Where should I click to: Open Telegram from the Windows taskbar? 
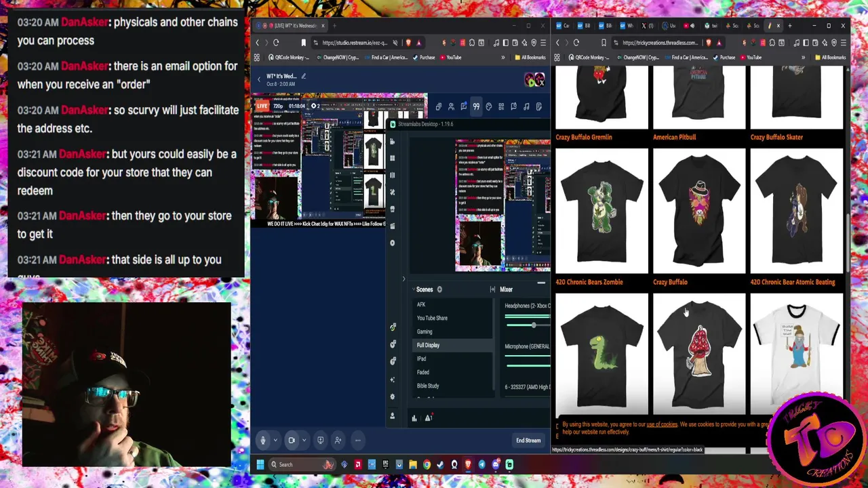coord(482,464)
